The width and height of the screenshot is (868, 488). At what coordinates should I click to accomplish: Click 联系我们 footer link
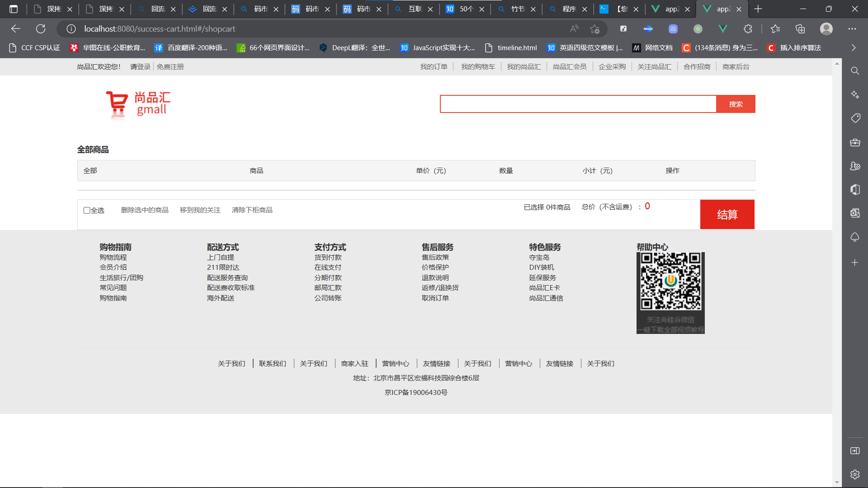273,364
